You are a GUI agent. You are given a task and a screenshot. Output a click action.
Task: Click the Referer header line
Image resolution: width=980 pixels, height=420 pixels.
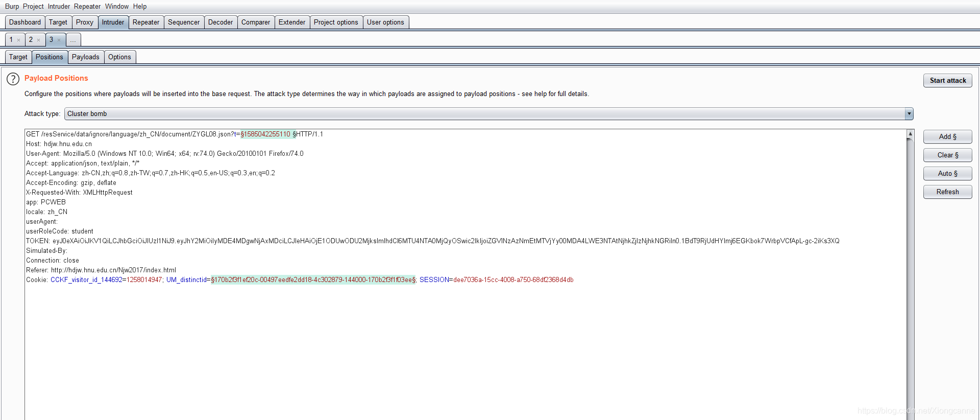[x=101, y=270]
